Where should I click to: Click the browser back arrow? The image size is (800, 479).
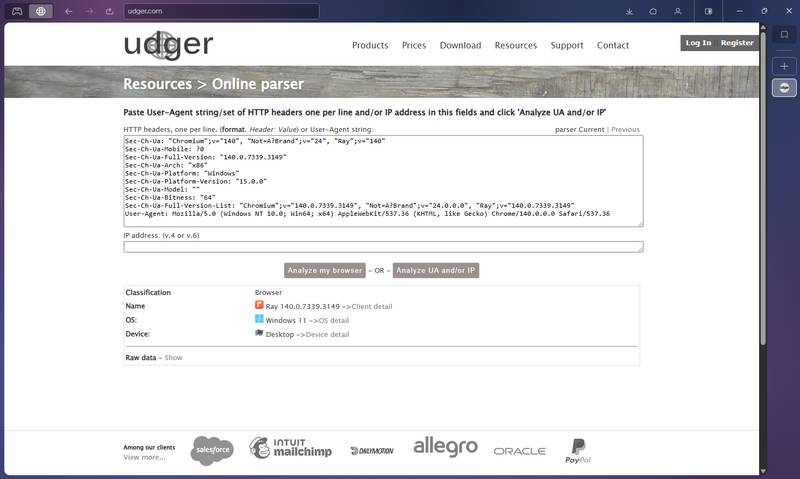67,11
